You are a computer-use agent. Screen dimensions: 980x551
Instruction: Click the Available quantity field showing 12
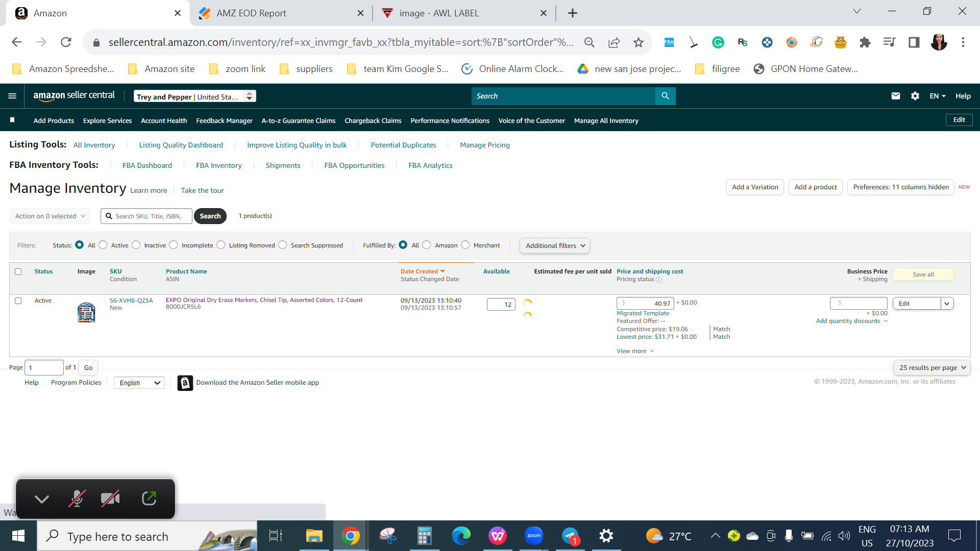pyautogui.click(x=501, y=305)
